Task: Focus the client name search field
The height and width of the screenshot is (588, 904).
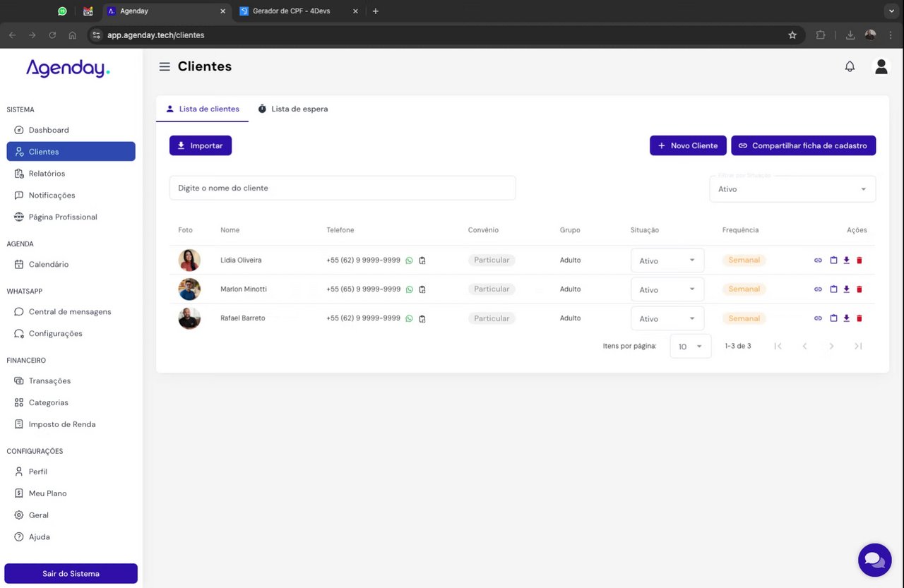Action: click(x=343, y=188)
